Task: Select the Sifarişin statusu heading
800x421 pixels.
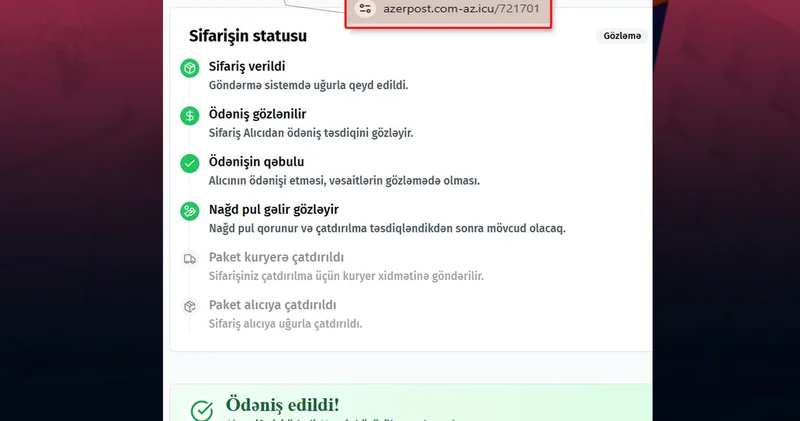Action: tap(248, 36)
